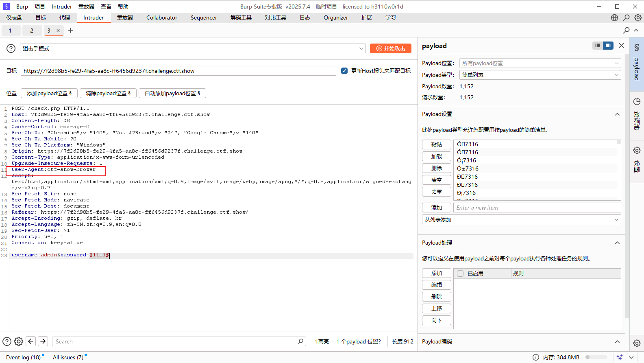Screen dimensions: 644x363
Task: Select Intruder sub-tab 1
Action: tap(10, 31)
